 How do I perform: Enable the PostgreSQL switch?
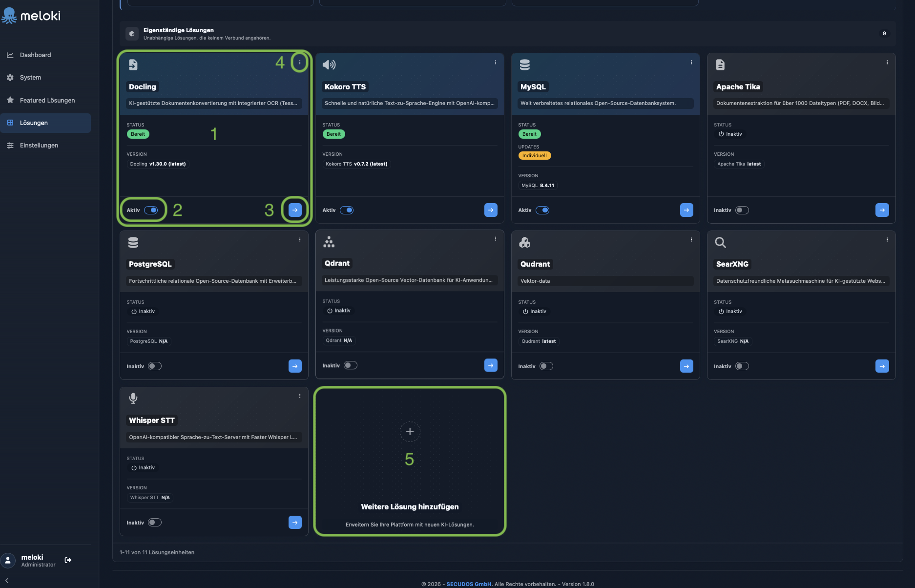click(x=155, y=366)
